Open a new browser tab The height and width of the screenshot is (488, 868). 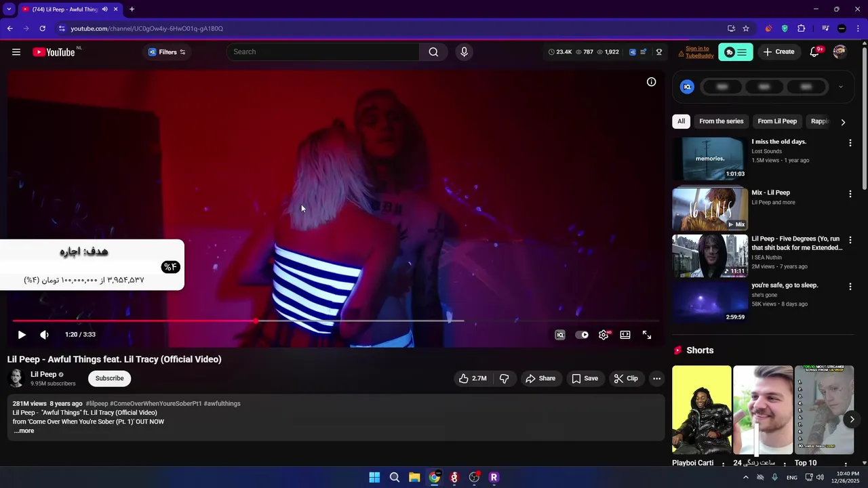tap(132, 9)
